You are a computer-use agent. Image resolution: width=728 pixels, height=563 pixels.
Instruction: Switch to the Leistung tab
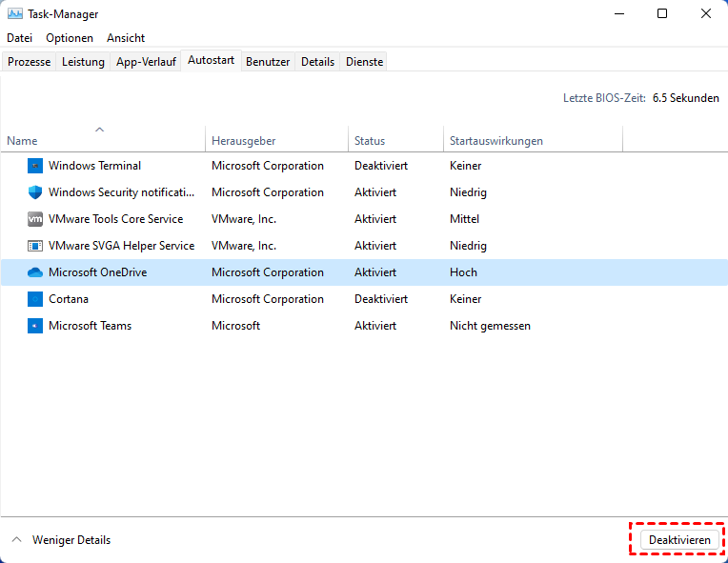pyautogui.click(x=83, y=62)
